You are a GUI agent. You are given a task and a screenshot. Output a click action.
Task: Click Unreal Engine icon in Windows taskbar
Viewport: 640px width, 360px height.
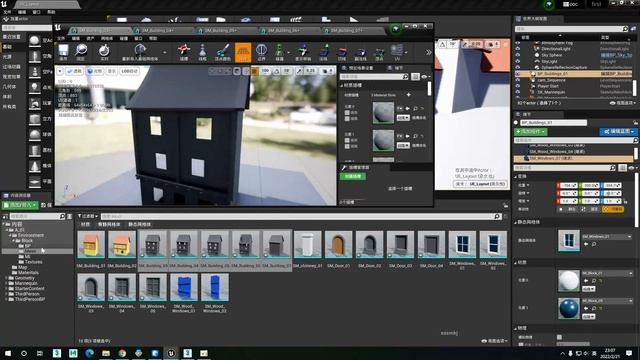(171, 353)
